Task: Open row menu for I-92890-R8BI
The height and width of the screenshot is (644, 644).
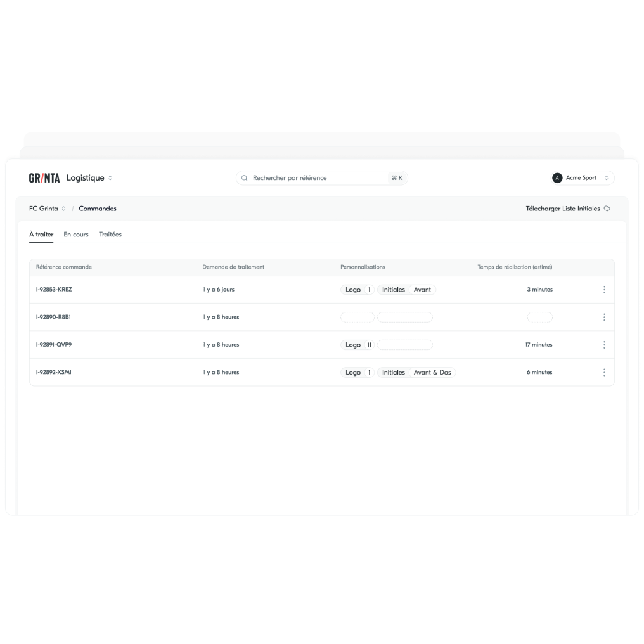Action: coord(604,318)
